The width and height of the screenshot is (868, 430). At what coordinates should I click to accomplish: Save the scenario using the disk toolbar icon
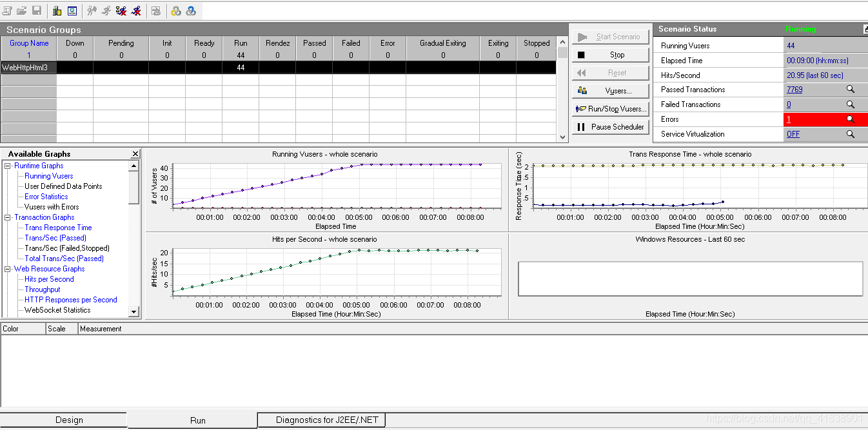pos(37,10)
